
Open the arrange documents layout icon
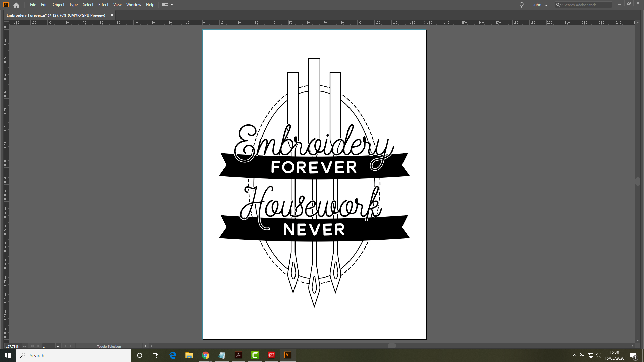coord(165,5)
